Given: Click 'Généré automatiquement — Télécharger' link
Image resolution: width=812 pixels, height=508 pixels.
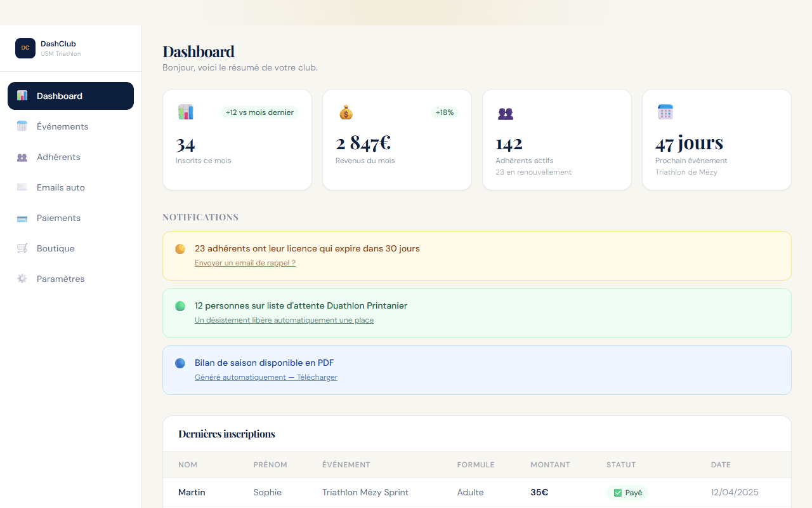Looking at the screenshot, I should tap(266, 377).
